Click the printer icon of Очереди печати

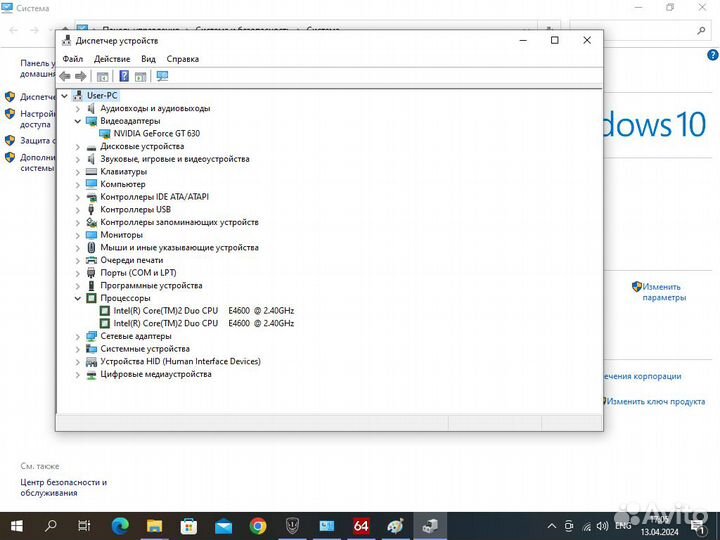[x=91, y=260]
